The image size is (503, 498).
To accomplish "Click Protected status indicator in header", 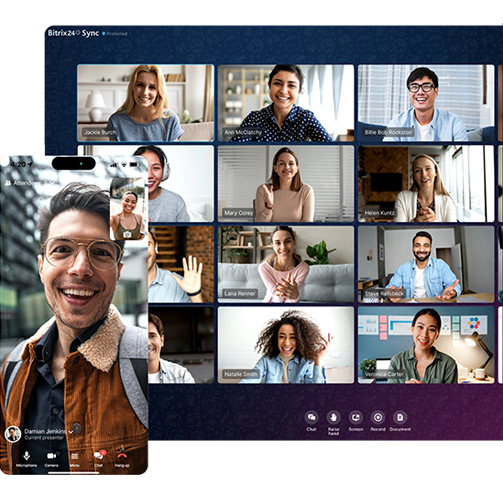I will [114, 34].
